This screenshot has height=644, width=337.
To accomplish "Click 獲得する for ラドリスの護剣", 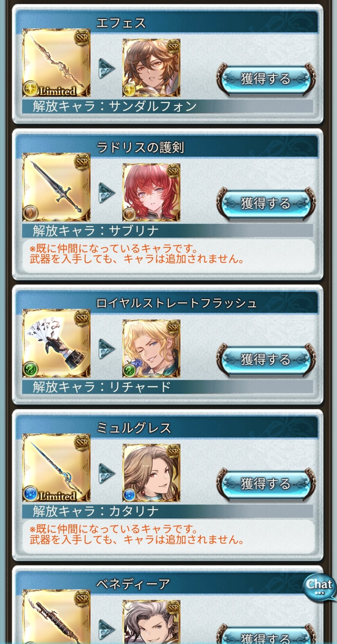I will (x=266, y=204).
